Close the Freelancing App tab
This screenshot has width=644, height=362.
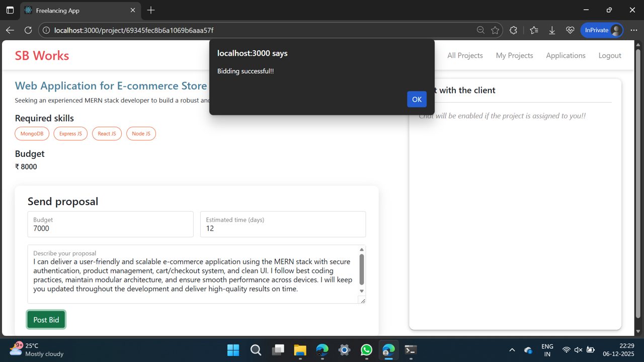click(x=133, y=10)
